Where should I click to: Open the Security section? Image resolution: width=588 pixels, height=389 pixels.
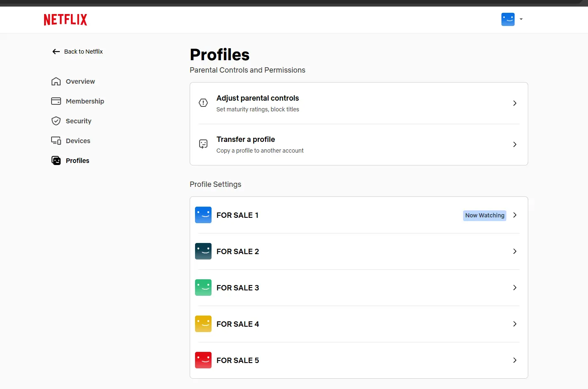pos(78,121)
